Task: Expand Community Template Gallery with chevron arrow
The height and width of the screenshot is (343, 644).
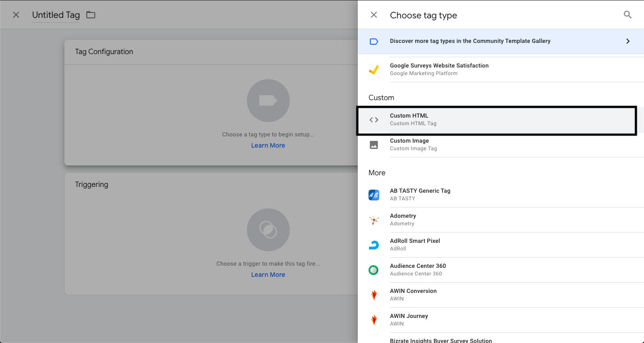Action: pos(627,41)
